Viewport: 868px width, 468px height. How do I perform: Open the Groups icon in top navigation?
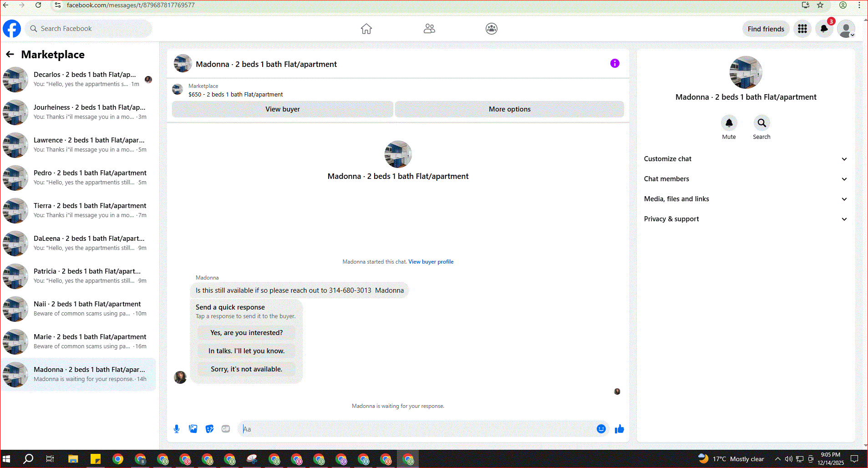click(492, 29)
